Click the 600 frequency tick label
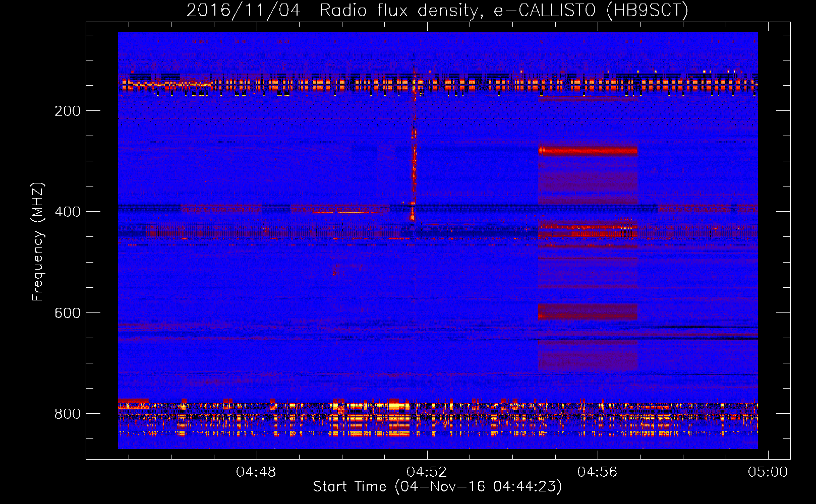 68,313
